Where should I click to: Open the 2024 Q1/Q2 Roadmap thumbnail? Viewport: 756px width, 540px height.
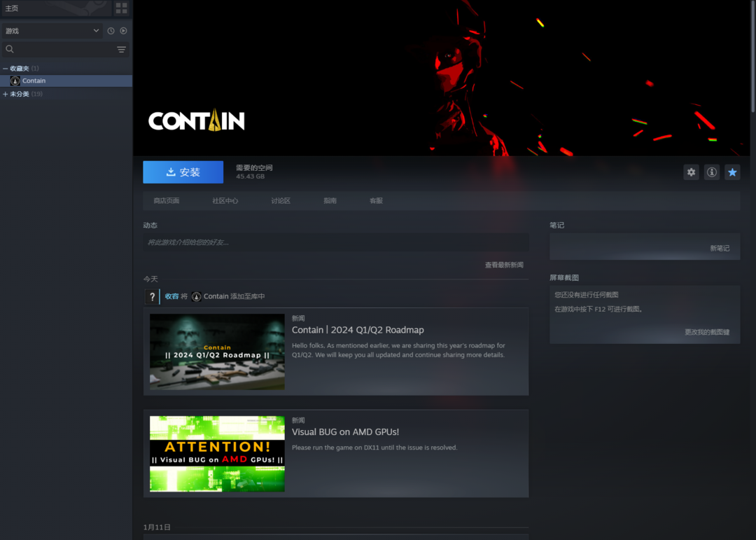pyautogui.click(x=217, y=352)
